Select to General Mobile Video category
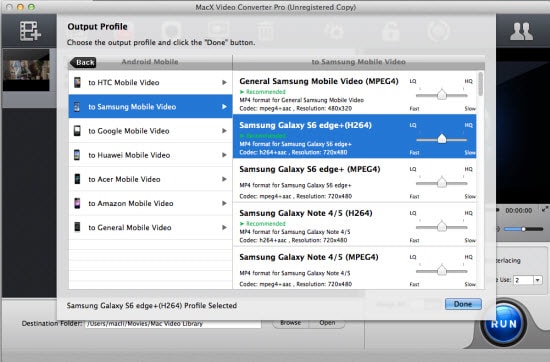Screen dimensions: 550x362 [x=150, y=227]
